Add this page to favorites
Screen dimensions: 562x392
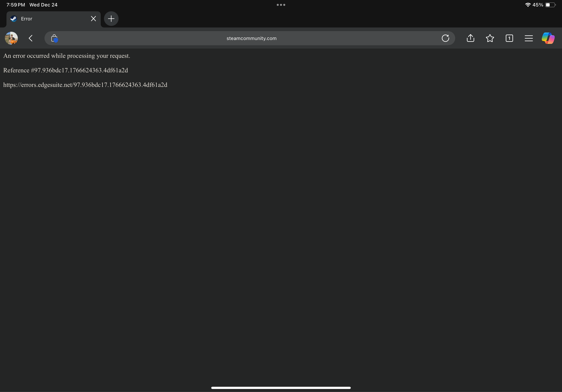pyautogui.click(x=490, y=38)
